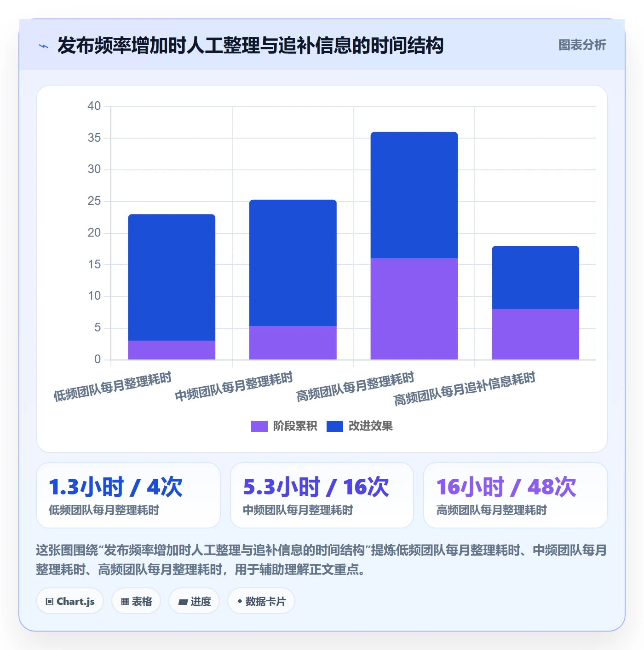This screenshot has width=644, height=650.
Task: Click 中频团队每月整理耗时 caption under 5.3小时 card
Action: (298, 510)
